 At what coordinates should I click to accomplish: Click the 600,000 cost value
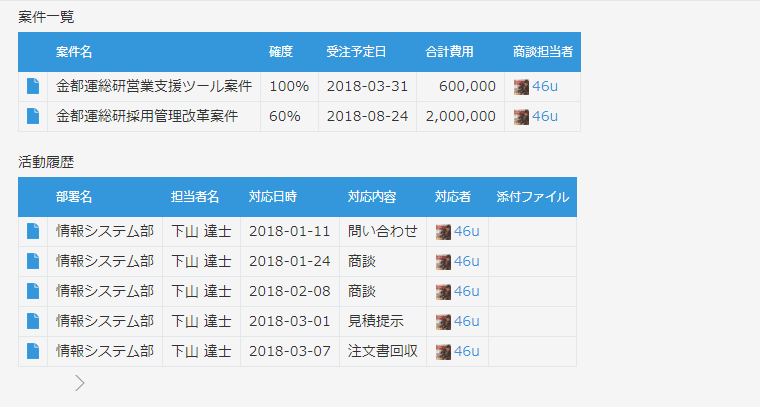(467, 86)
